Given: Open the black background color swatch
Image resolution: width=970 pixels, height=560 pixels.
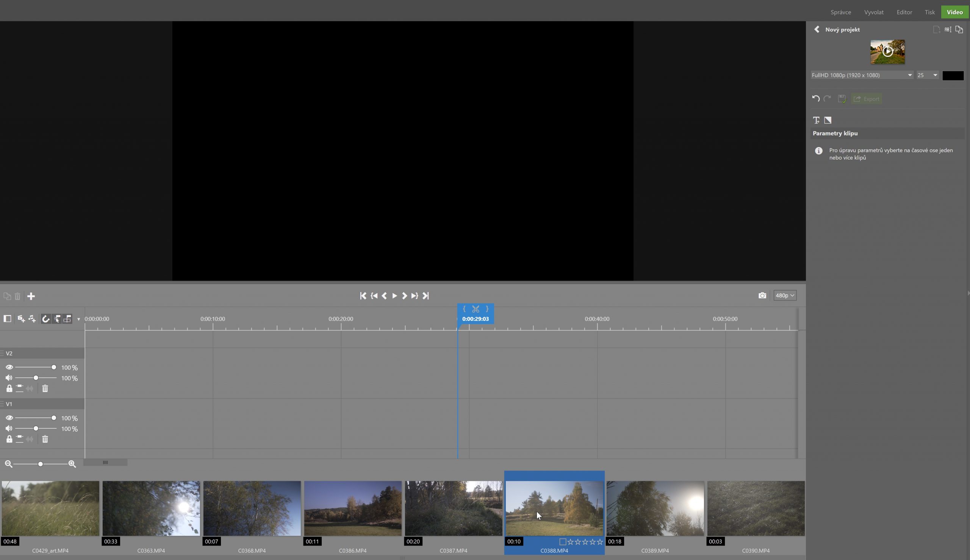Looking at the screenshot, I should [x=953, y=75].
